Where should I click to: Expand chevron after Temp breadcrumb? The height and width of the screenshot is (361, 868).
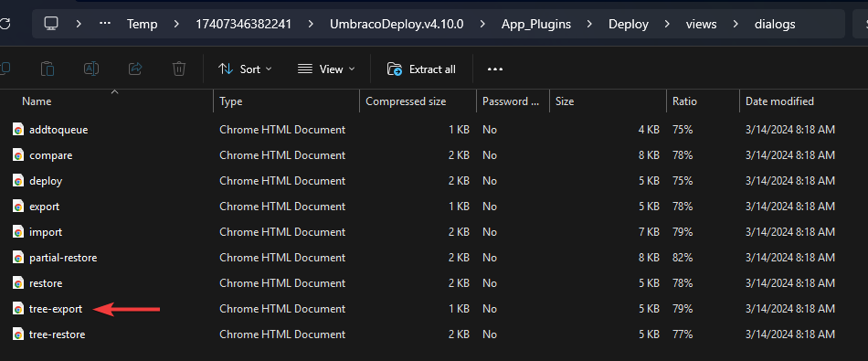[176, 24]
